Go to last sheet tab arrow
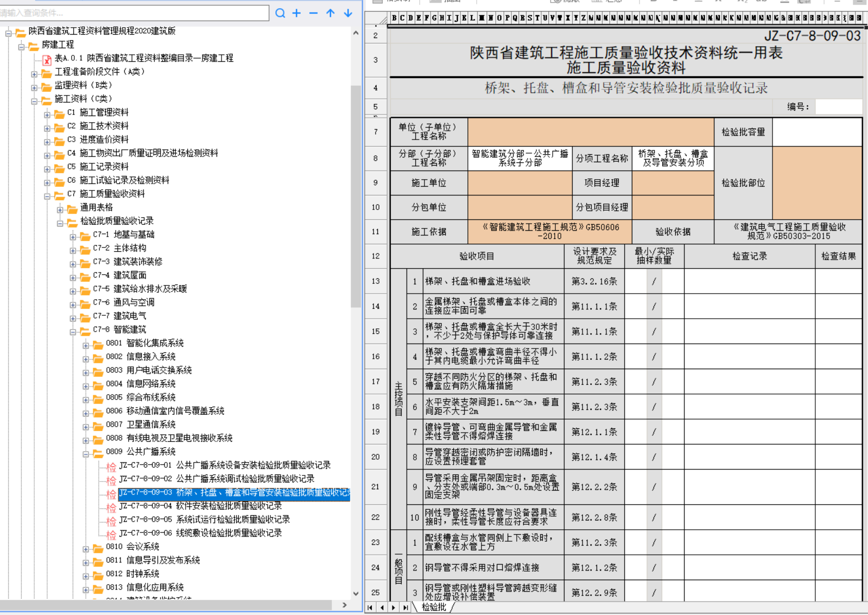 pyautogui.click(x=405, y=607)
